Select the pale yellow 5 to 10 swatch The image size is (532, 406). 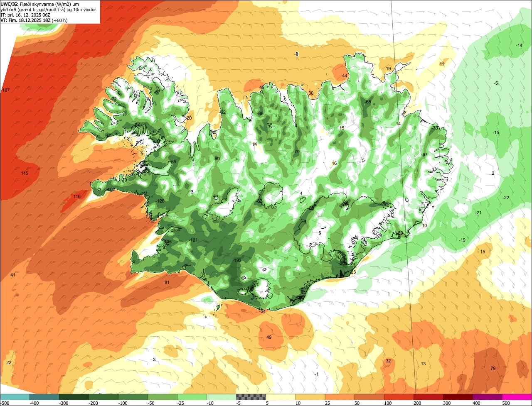pyautogui.click(x=281, y=397)
